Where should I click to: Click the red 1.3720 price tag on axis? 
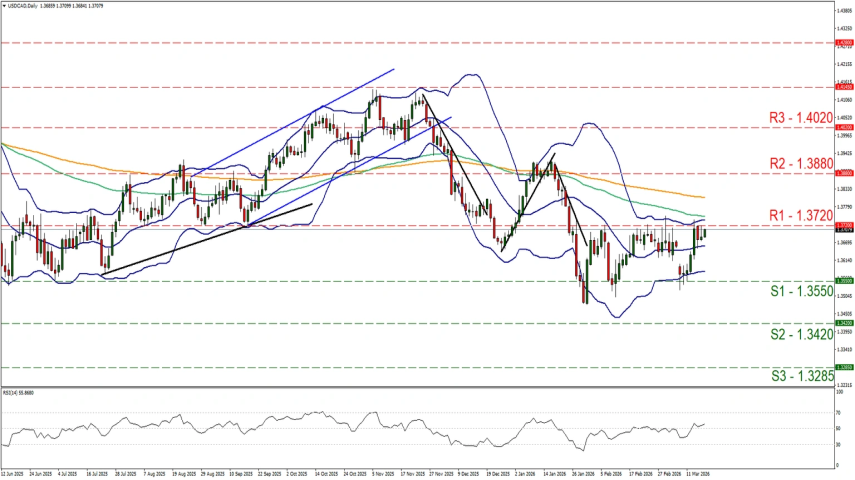[845, 224]
